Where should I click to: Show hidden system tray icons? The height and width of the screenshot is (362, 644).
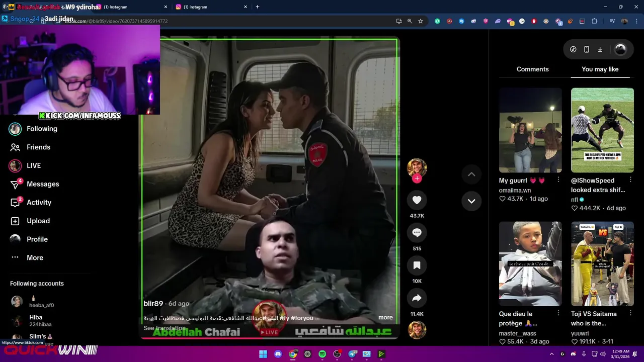(551, 354)
